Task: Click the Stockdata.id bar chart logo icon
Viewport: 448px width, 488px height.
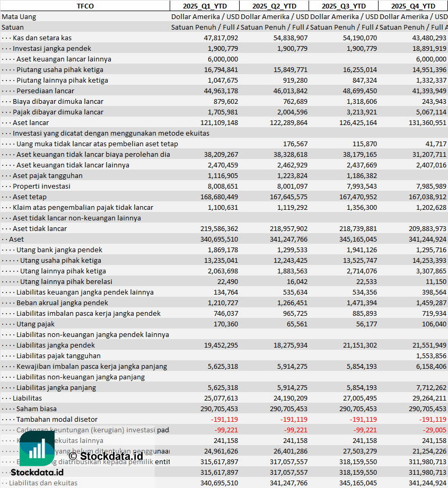Action: pos(37,448)
